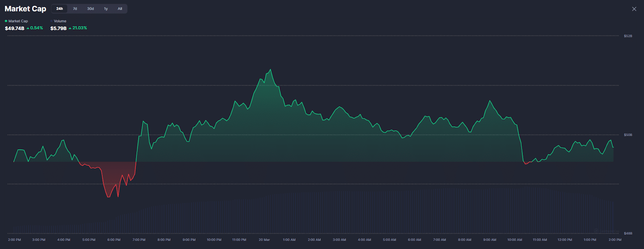644x249 pixels.
Task: Click the 4:00 PM x-axis label
Action: tap(64, 240)
